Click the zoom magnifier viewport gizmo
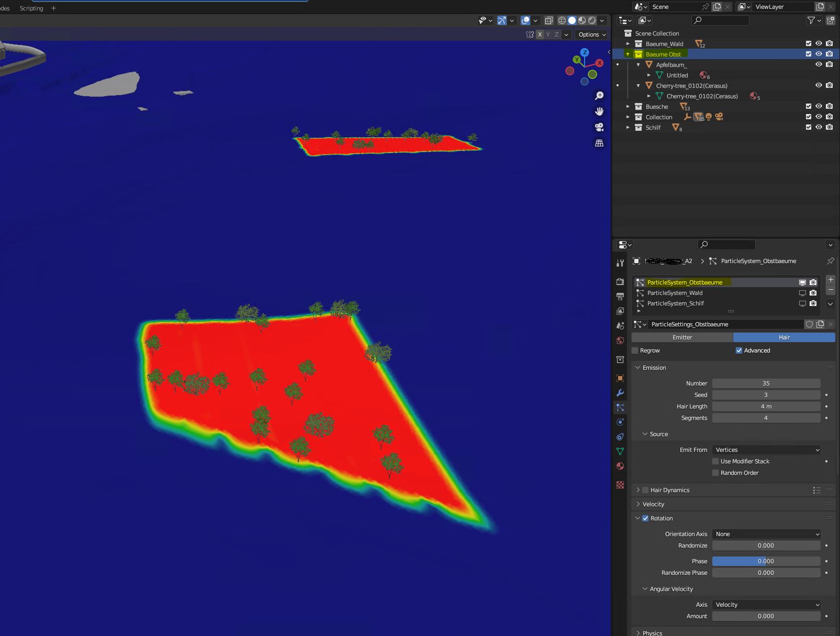Image resolution: width=840 pixels, height=636 pixels. 599,96
